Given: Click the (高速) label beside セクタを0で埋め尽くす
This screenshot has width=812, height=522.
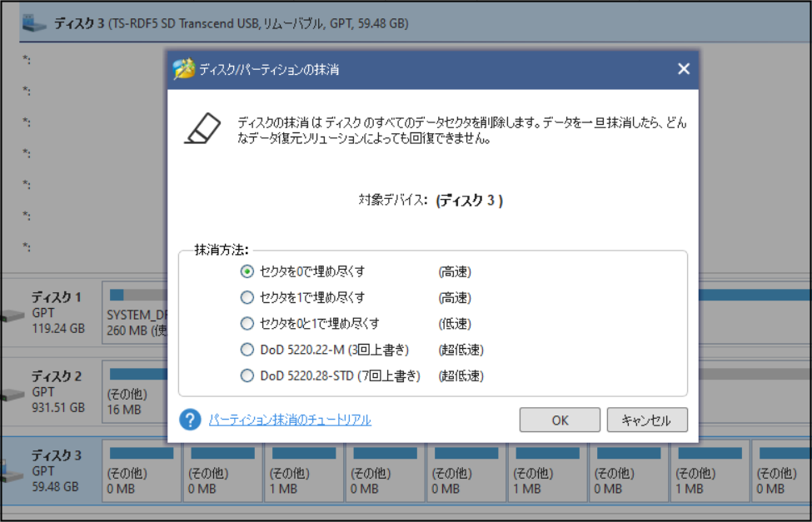Looking at the screenshot, I should (x=455, y=272).
